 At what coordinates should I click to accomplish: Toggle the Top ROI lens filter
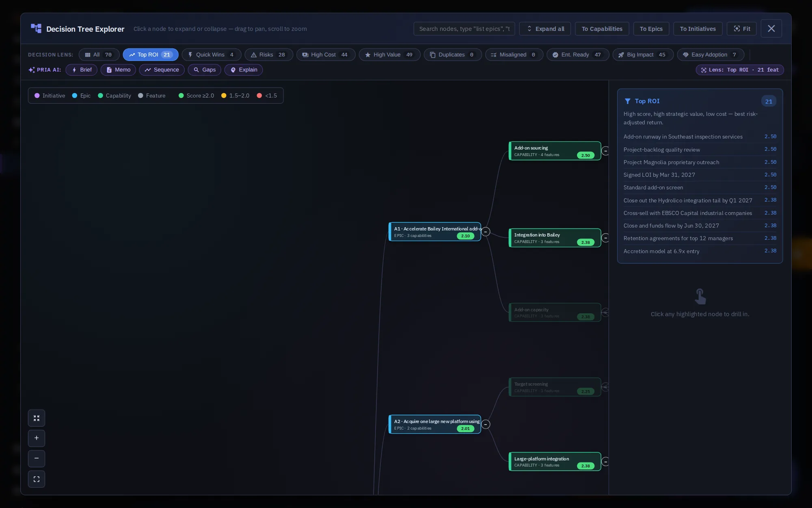[x=151, y=55]
